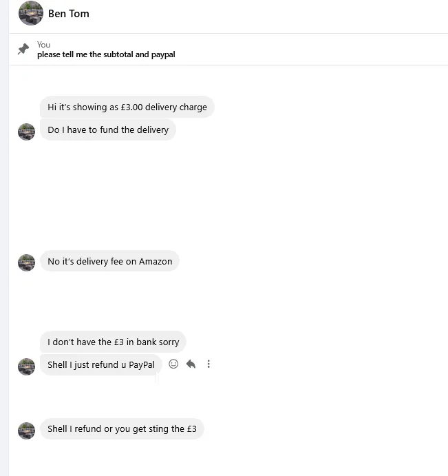Click 'I don't have the £3 in bank sorry'
The height and width of the screenshot is (476, 448).
(x=113, y=342)
